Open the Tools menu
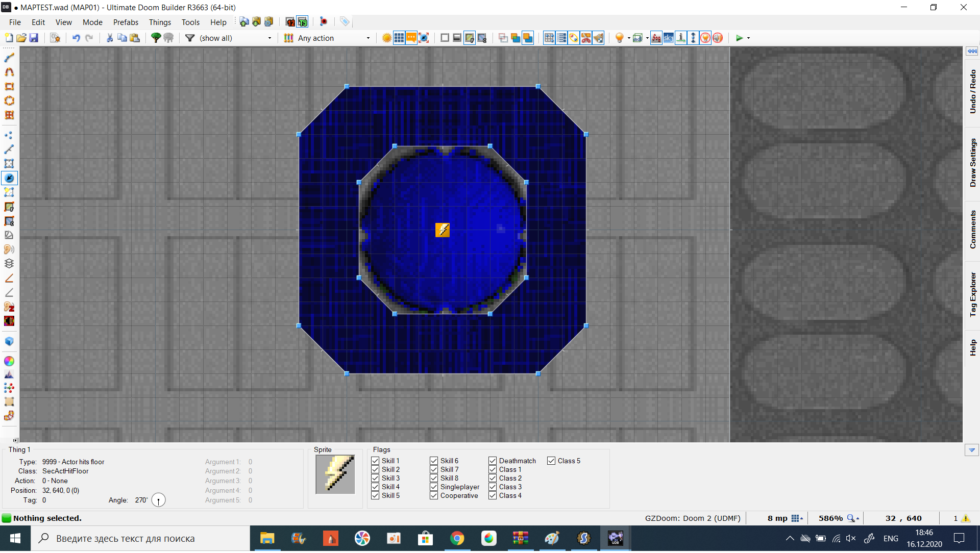 (x=190, y=22)
